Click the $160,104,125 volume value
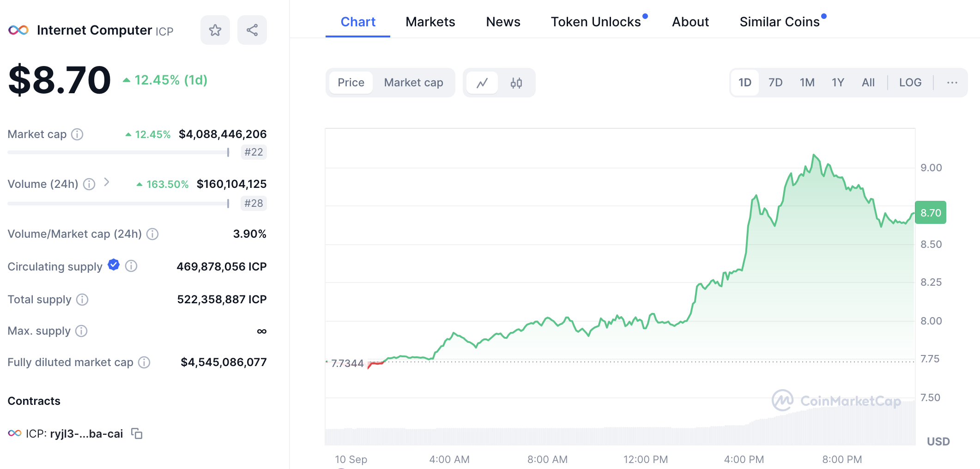The width and height of the screenshot is (980, 469). tap(231, 184)
